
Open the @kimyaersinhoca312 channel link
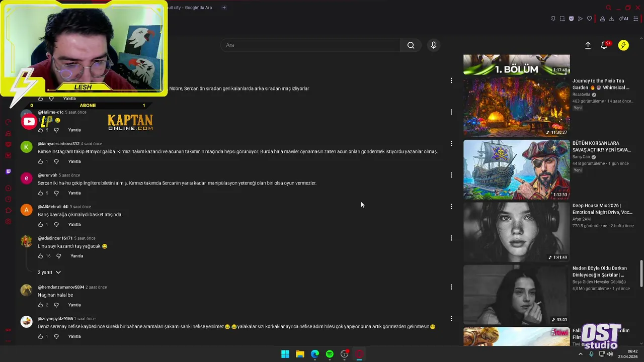[x=58, y=144]
